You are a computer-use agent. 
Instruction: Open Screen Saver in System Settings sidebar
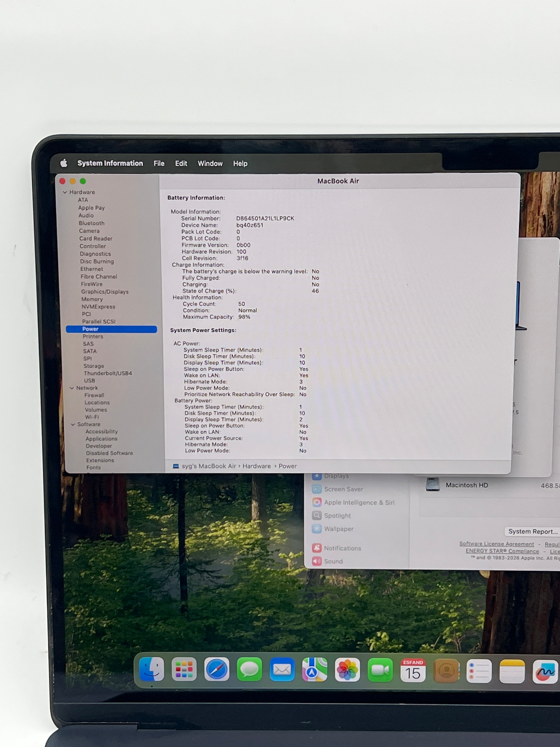pos(343,489)
